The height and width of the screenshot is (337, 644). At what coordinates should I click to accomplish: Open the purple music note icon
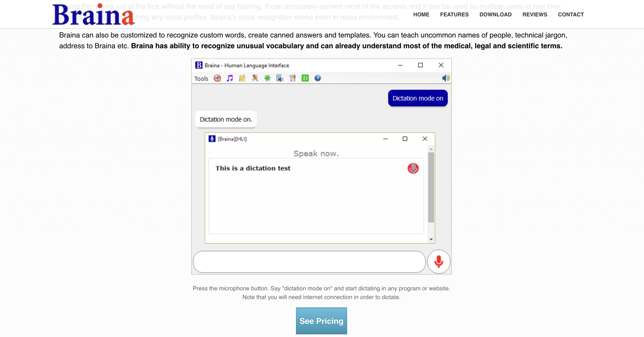[x=230, y=78]
